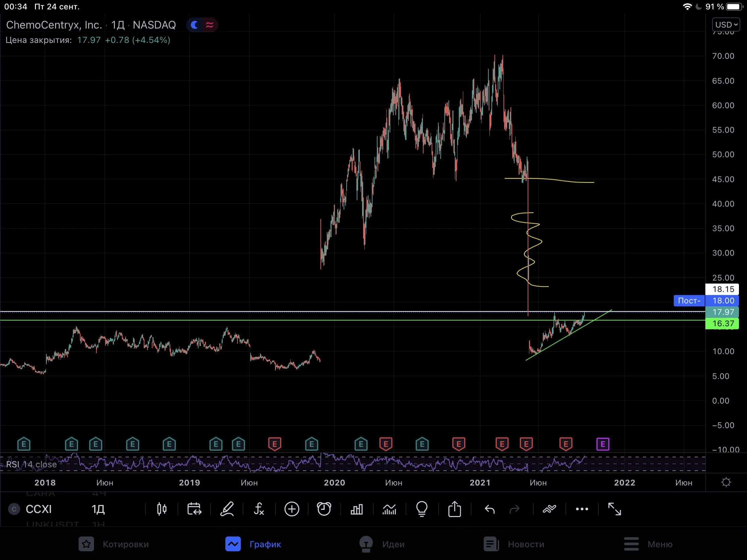Open the bar chart financials icon

(357, 509)
